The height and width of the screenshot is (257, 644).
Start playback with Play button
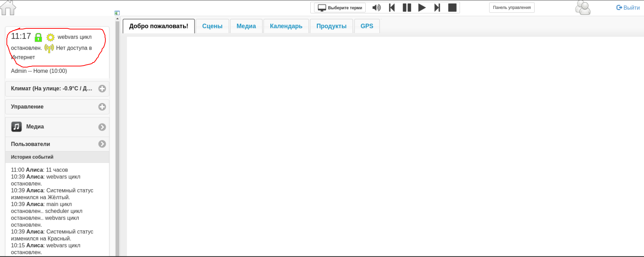tap(422, 8)
